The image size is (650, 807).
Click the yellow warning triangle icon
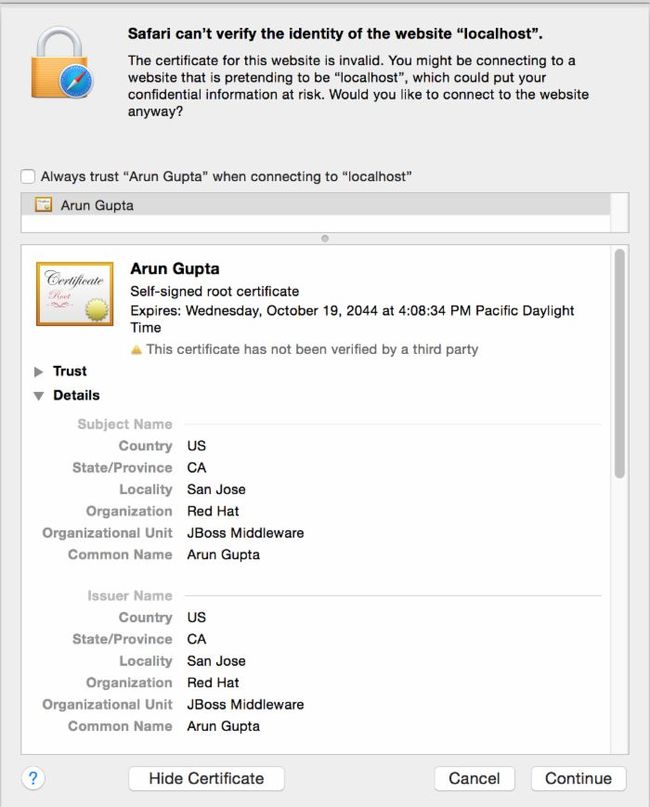coord(136,350)
